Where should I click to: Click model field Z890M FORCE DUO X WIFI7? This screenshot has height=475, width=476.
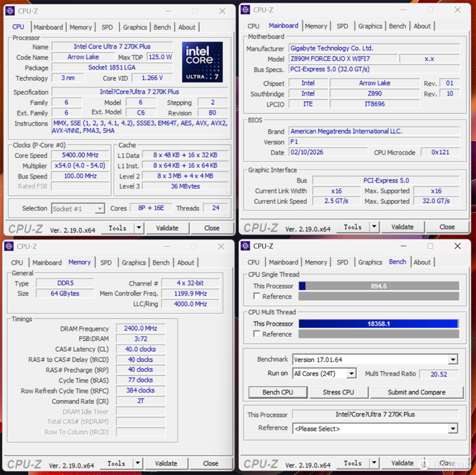343,59
